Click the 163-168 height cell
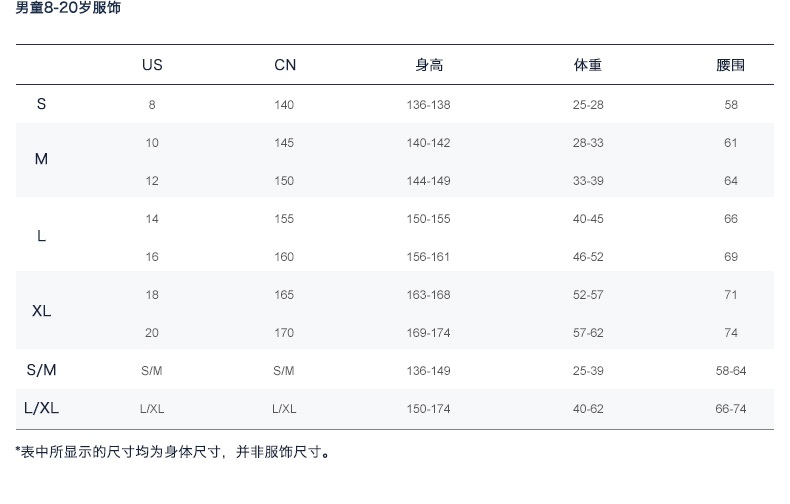 [x=428, y=295]
